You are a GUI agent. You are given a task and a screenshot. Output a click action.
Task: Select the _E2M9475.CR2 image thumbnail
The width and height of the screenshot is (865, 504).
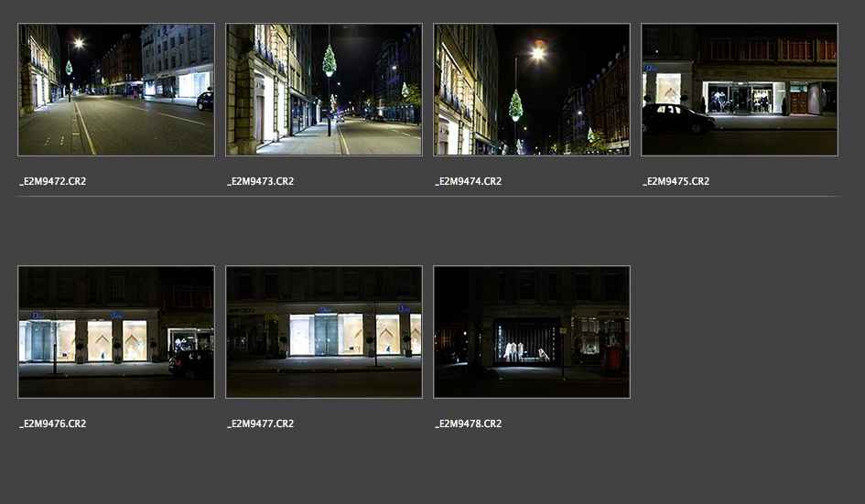740,90
